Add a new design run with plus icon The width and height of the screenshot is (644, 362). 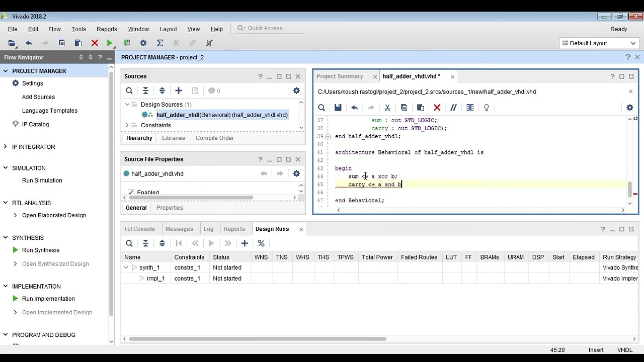tap(245, 243)
